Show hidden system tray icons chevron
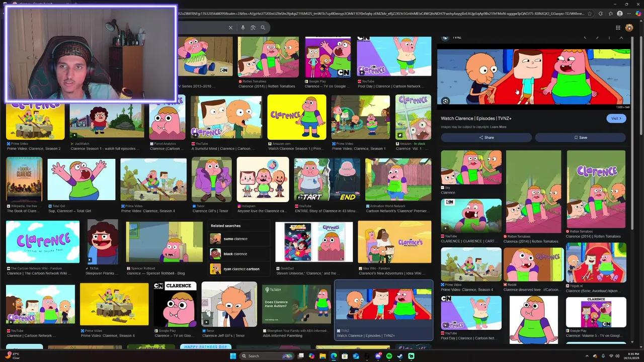This screenshot has height=362, width=644. [x=587, y=356]
